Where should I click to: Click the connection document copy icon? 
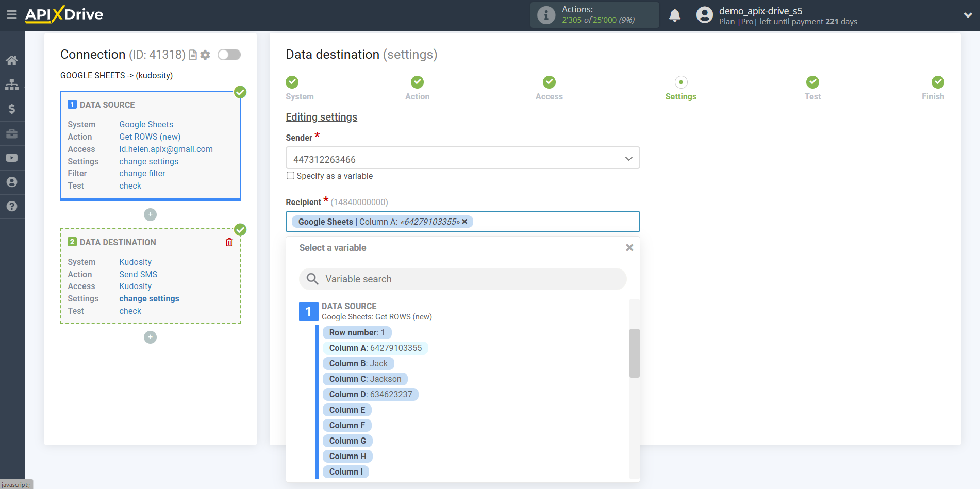[x=193, y=55]
